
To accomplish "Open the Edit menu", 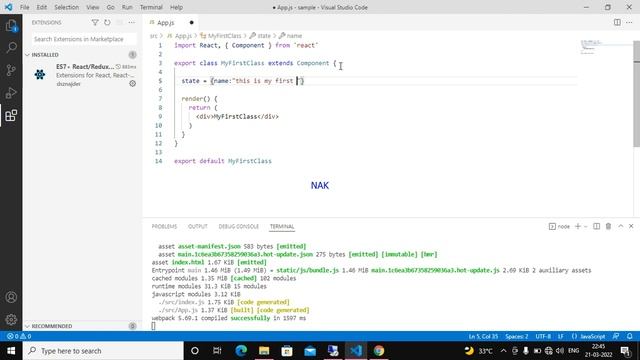I will point(42,7).
